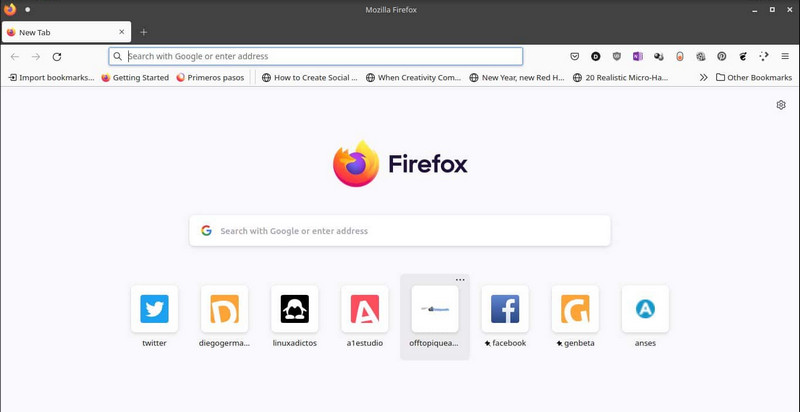This screenshot has height=412, width=800.
Task: Open the How to Create Social... bookmark
Action: (310, 78)
